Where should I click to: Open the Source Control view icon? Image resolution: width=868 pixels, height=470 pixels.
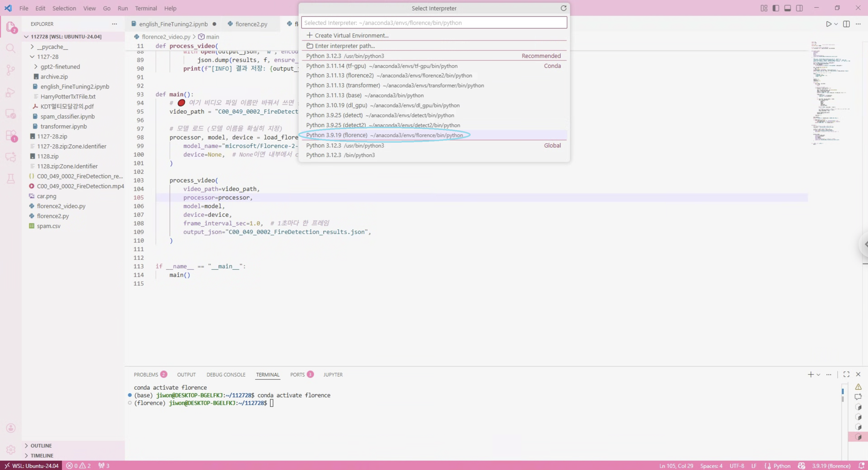pos(11,70)
